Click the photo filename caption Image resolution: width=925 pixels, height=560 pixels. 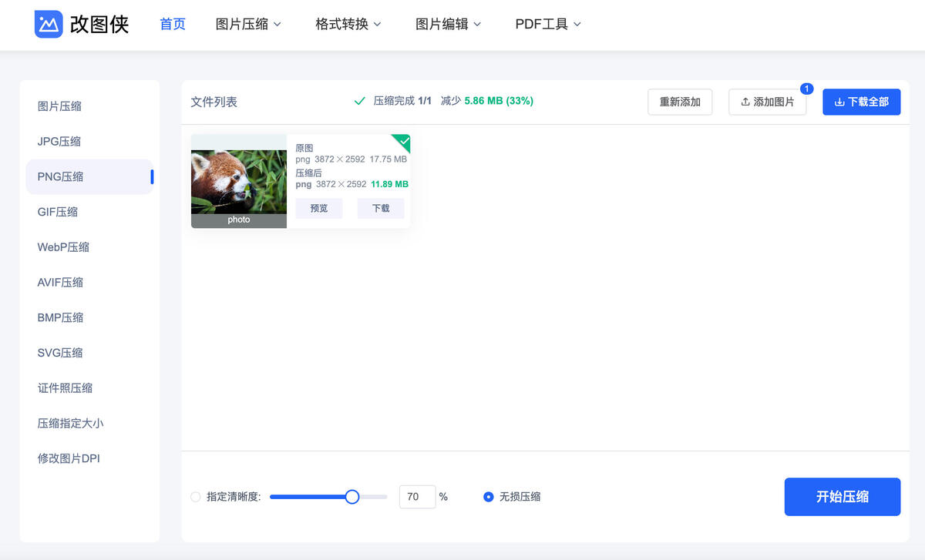point(239,220)
